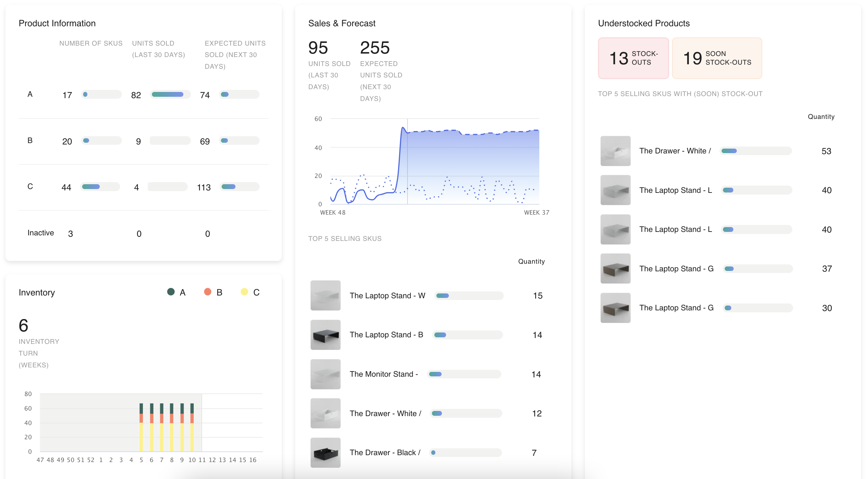Open the Monitor Stand product image
Viewport: 868px width, 479px height.
coord(325,374)
